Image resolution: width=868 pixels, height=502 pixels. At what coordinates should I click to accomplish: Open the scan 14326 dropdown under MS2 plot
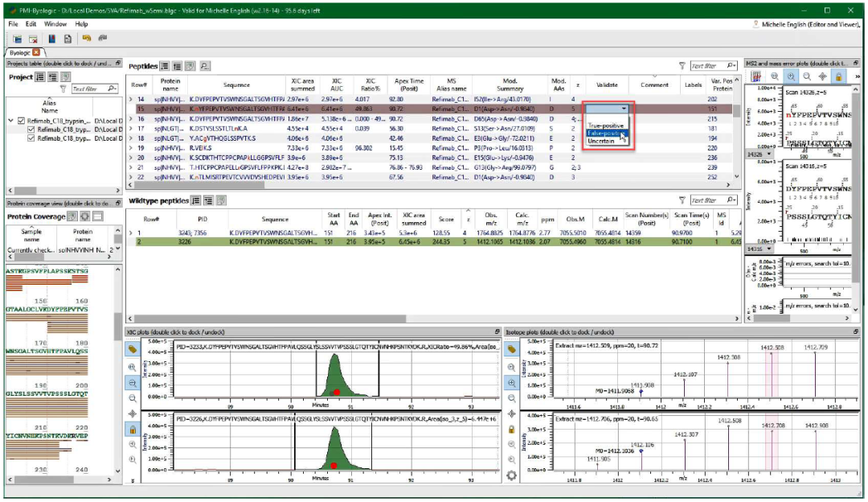coord(769,154)
